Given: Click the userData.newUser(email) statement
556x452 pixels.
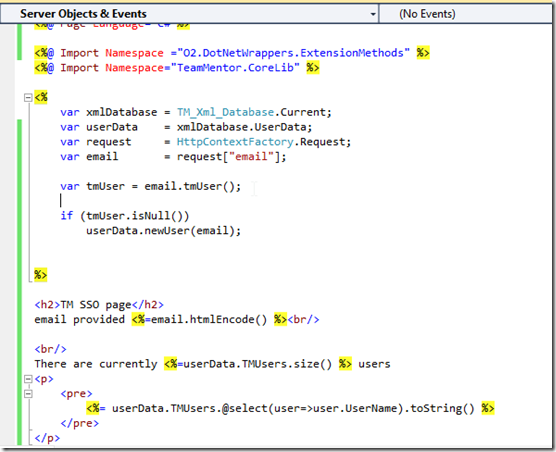Looking at the screenshot, I should (163, 231).
